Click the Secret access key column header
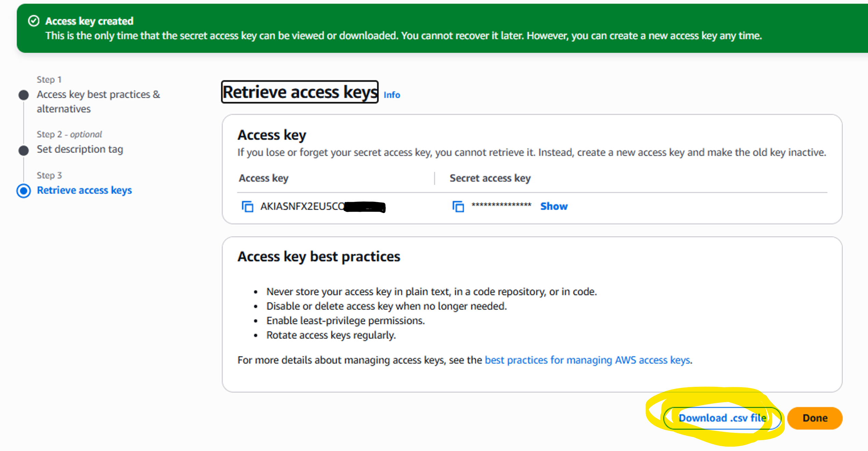The height and width of the screenshot is (451, 868). pyautogui.click(x=490, y=178)
